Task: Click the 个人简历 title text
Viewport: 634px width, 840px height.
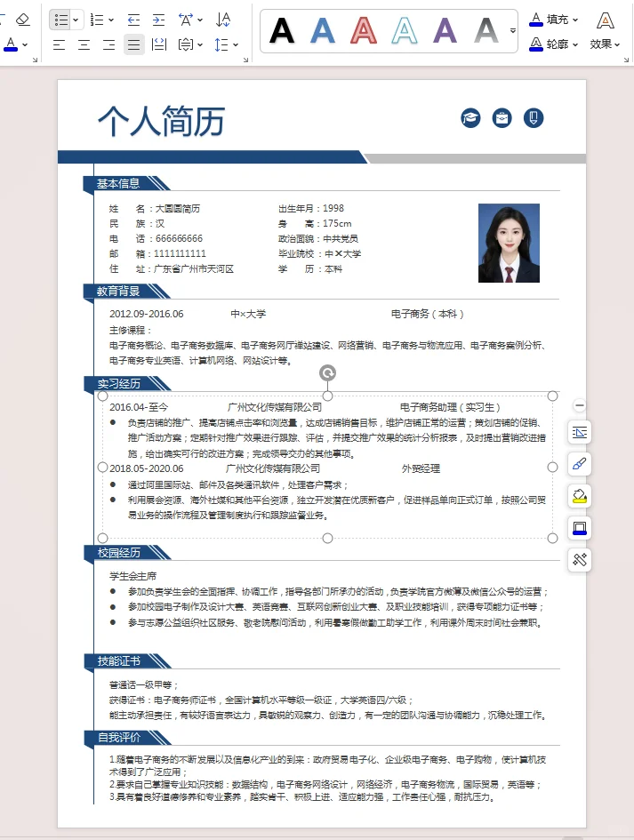Action: coord(161,121)
